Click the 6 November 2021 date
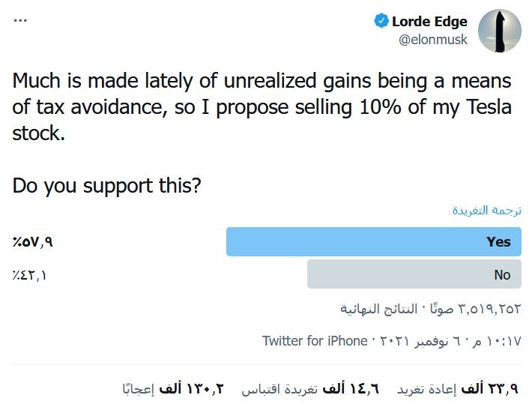This screenshot has width=532, height=404. pos(425,341)
